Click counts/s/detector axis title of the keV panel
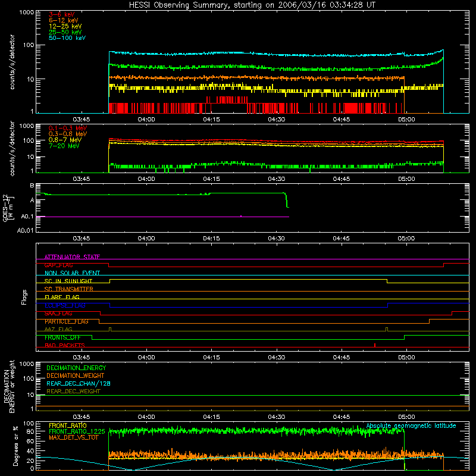Image resolution: width=476 pixels, height=476 pixels. [12, 62]
